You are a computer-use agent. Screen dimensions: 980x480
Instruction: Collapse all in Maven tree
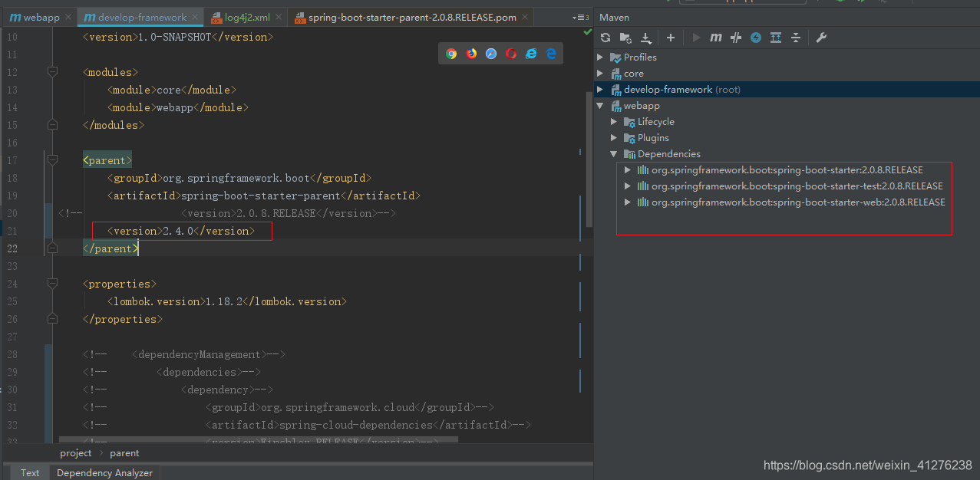796,38
